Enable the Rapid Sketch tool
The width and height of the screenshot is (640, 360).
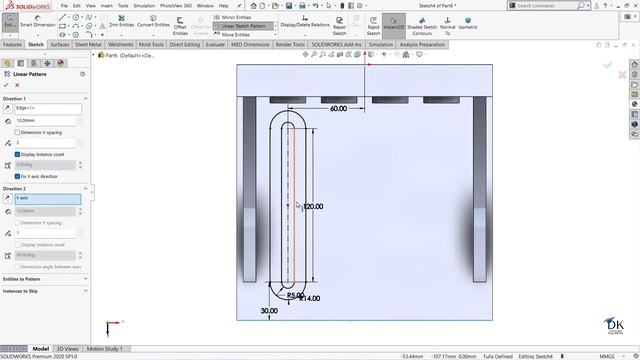click(x=373, y=26)
